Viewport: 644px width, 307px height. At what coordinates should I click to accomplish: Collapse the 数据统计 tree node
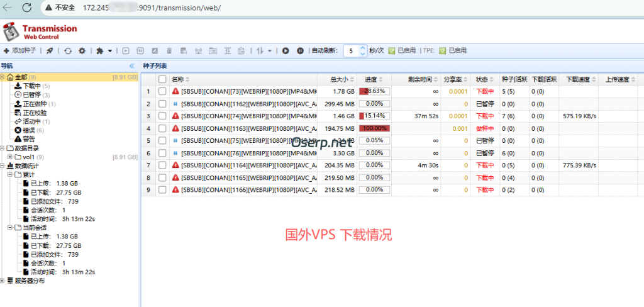pos(3,166)
